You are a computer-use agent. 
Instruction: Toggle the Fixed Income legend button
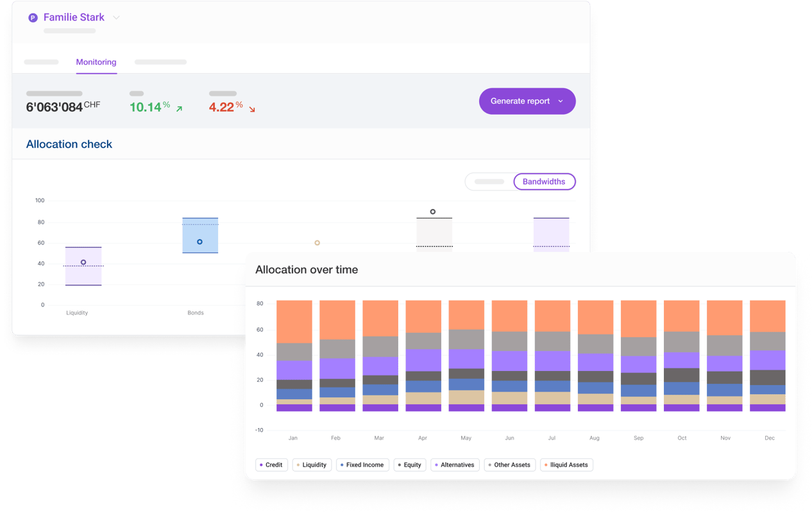[x=362, y=465]
